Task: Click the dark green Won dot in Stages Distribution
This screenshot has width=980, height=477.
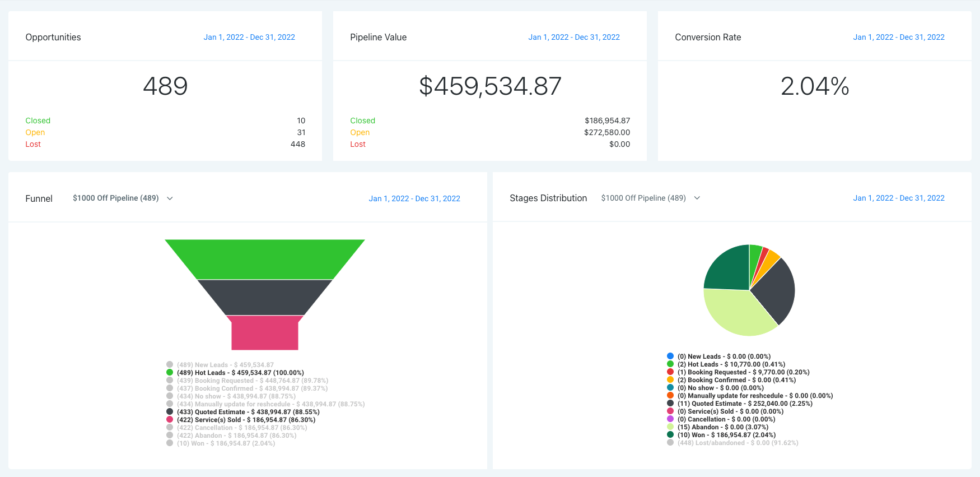Action: pyautogui.click(x=670, y=434)
